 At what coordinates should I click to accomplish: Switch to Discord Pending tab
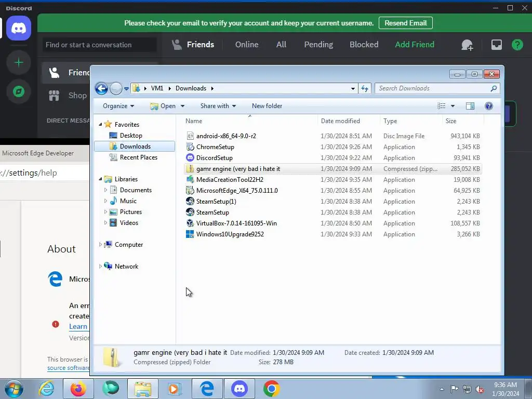318,45
